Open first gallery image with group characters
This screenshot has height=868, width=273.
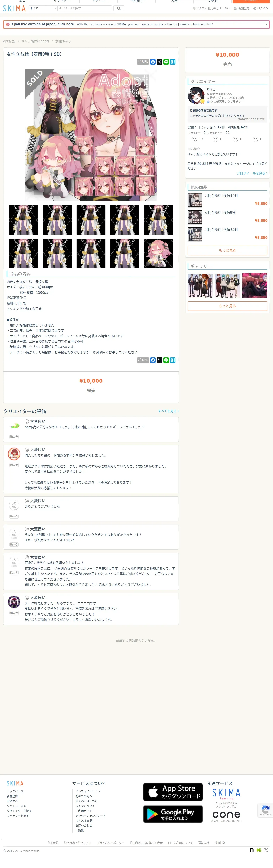(x=200, y=286)
